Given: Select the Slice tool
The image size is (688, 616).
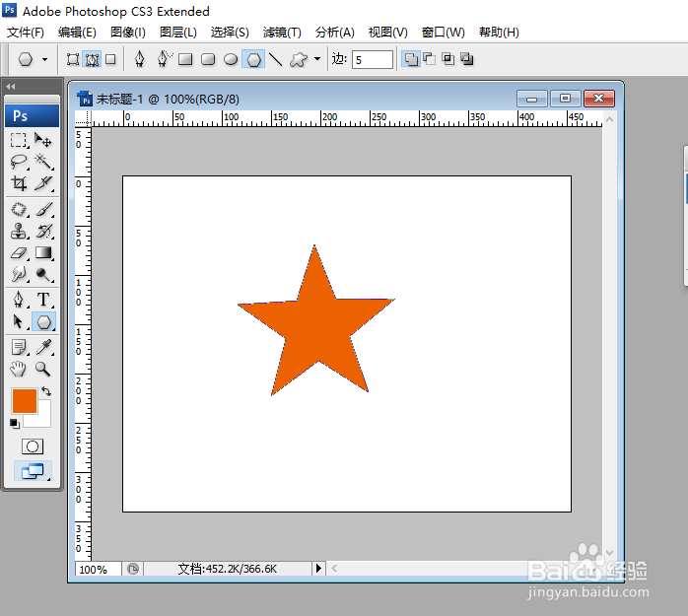Looking at the screenshot, I should click(43, 183).
